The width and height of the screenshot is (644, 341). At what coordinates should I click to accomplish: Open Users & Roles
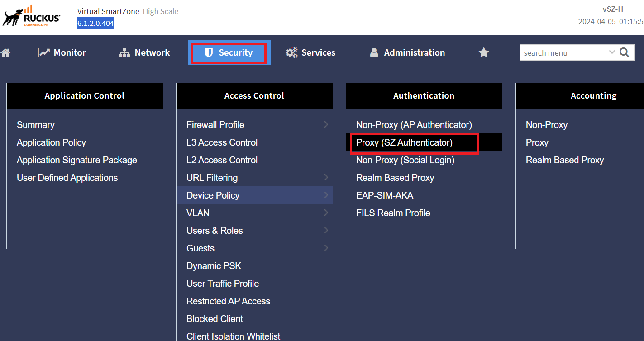click(x=215, y=231)
